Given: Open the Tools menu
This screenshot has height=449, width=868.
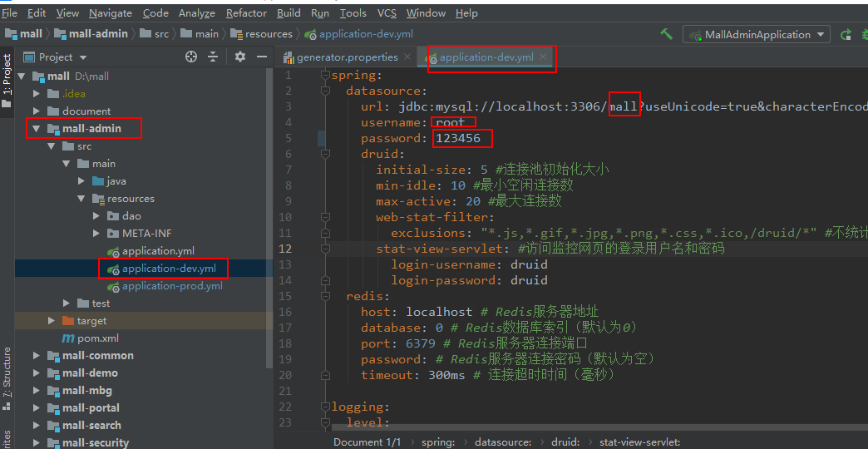Looking at the screenshot, I should click(353, 12).
